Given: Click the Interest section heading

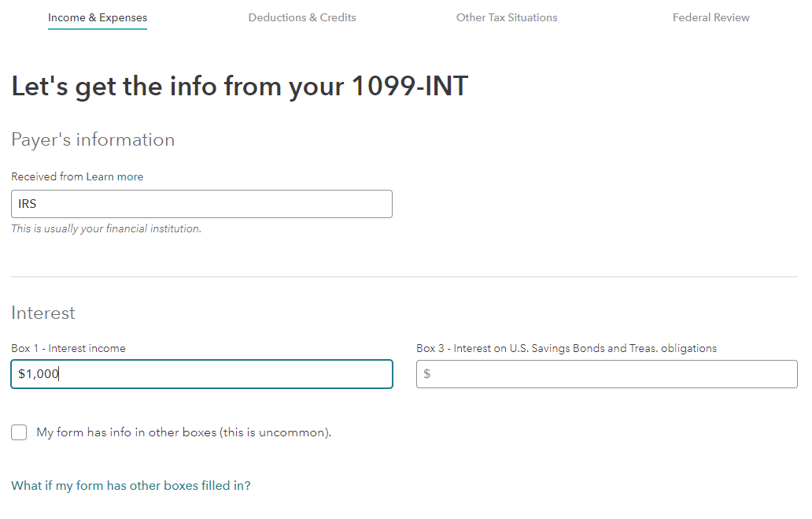Looking at the screenshot, I should coord(43,313).
